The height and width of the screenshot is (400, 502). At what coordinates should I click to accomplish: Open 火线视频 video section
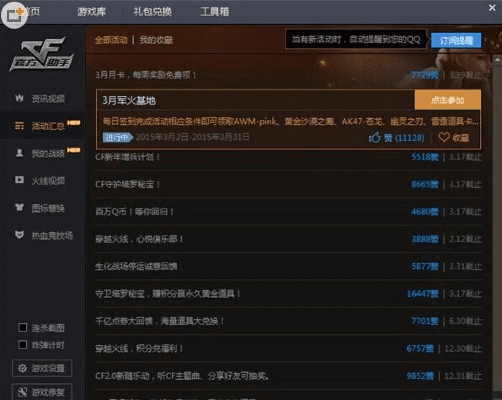tap(40, 180)
